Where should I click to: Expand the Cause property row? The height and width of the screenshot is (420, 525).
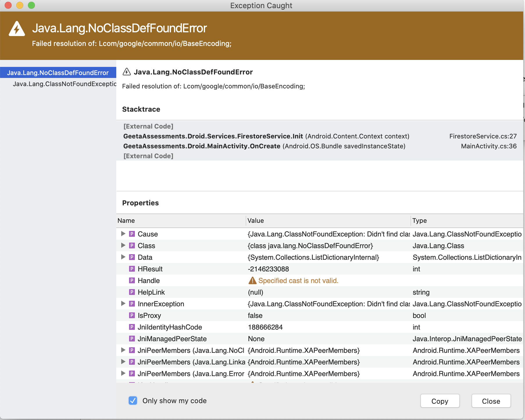[x=123, y=234]
